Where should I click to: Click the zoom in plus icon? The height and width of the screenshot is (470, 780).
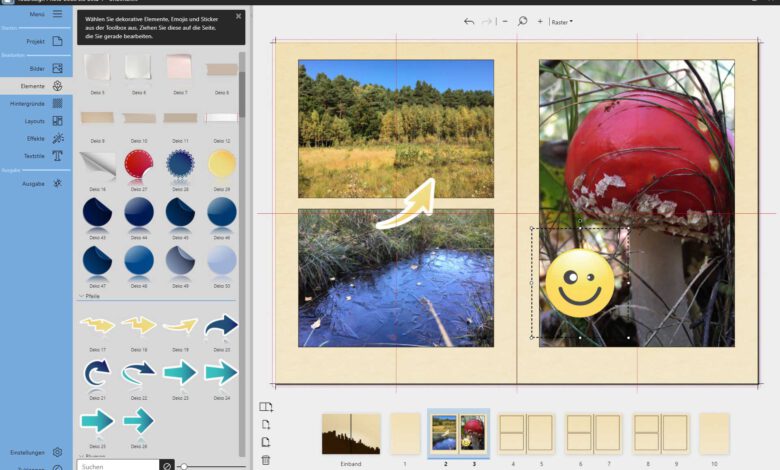(540, 21)
